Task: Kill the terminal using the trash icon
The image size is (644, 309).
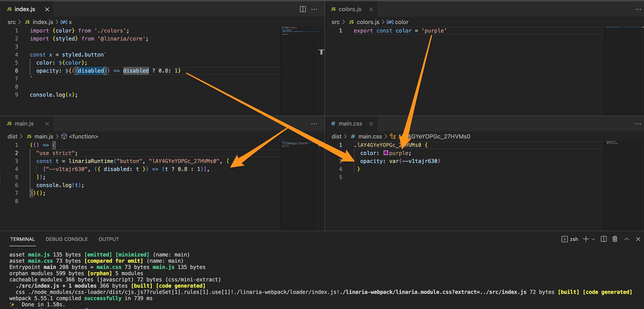Action: point(615,239)
